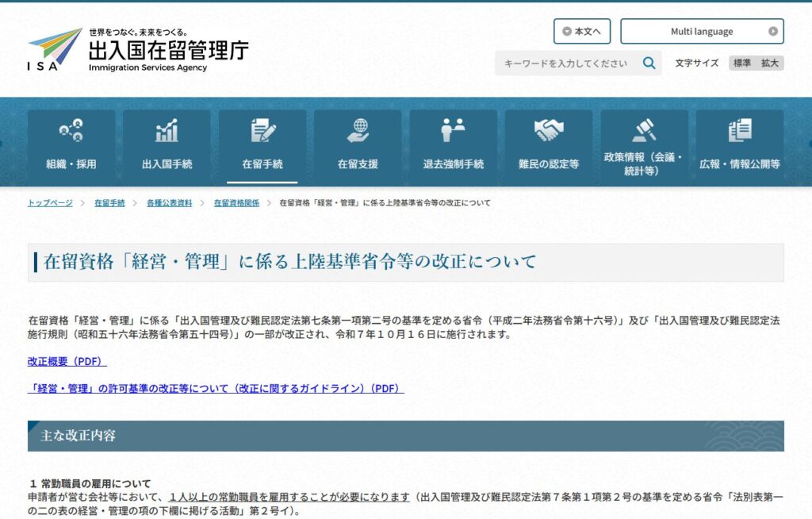The height and width of the screenshot is (519, 812).
Task: Set text size to 拡大
Action: click(769, 63)
